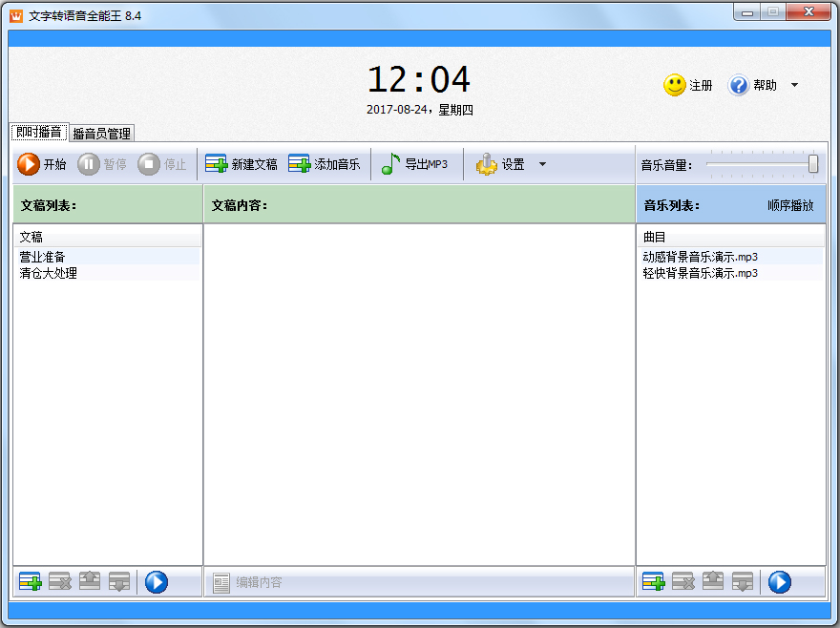Click the 编辑内容 document icon
Viewport: 840px width, 628px height.
(221, 583)
